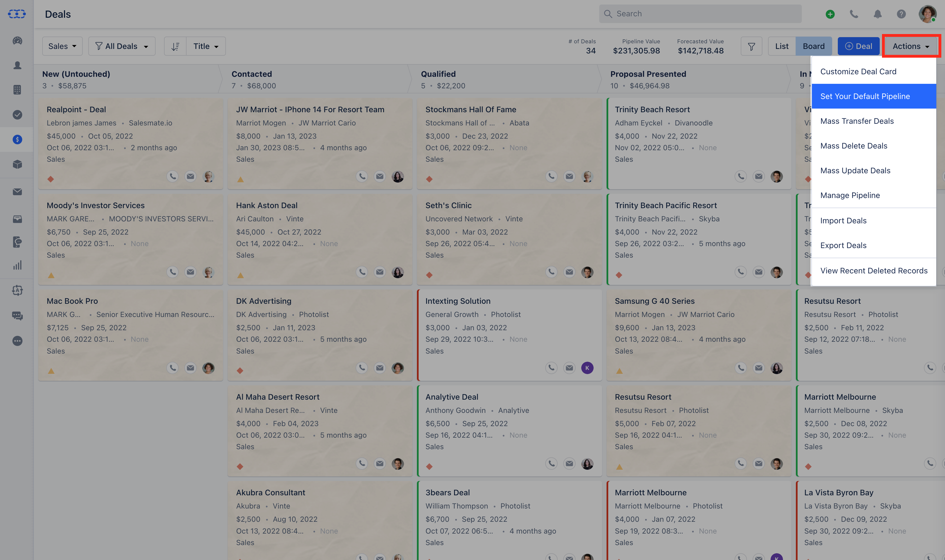This screenshot has width=945, height=560.
Task: Open Analytive Deal title
Action: [x=452, y=397]
